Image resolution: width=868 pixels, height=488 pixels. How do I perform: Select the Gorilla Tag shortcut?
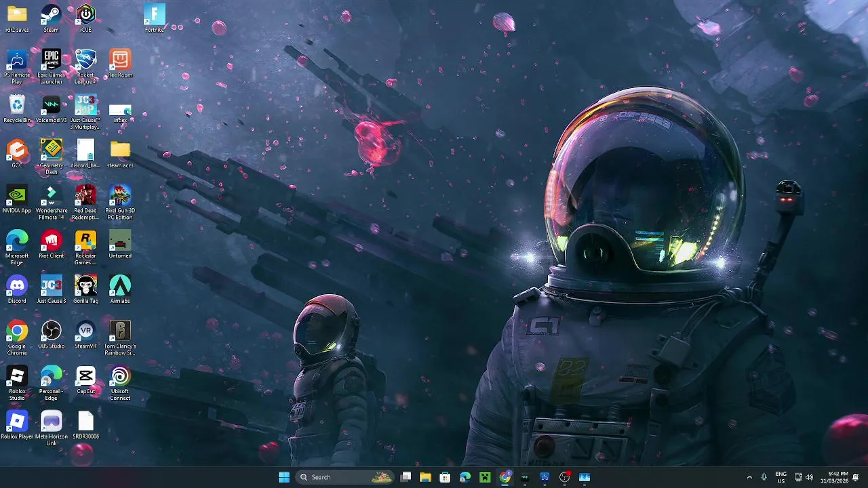[85, 289]
